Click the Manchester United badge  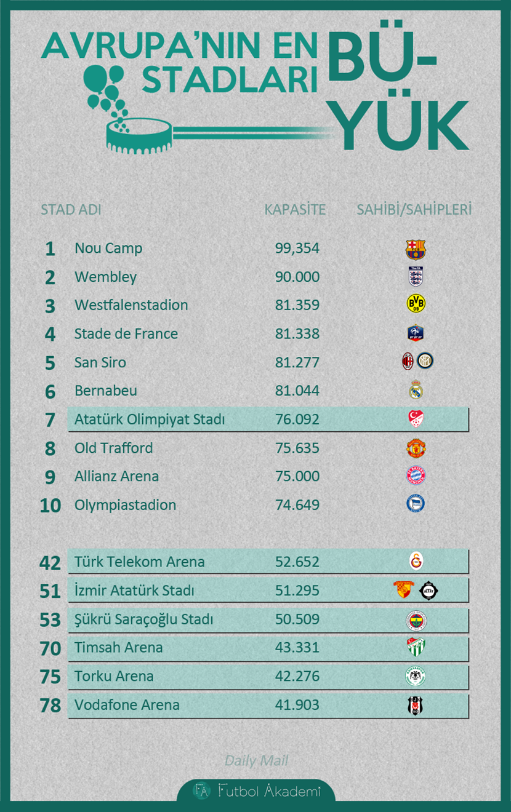[416, 447]
